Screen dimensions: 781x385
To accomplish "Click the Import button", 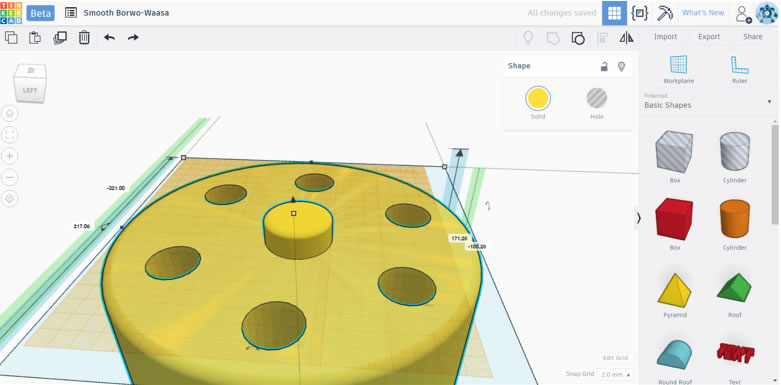I will coord(665,37).
